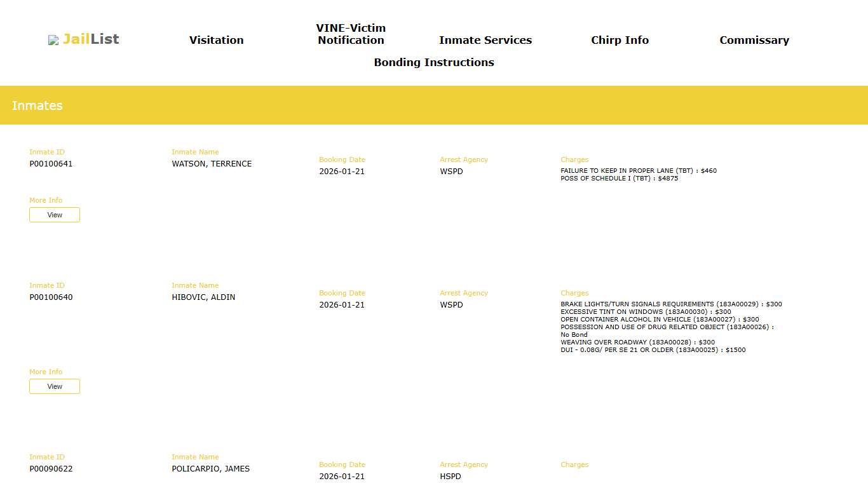Open the Visitation menu item
868x488 pixels.
click(216, 40)
